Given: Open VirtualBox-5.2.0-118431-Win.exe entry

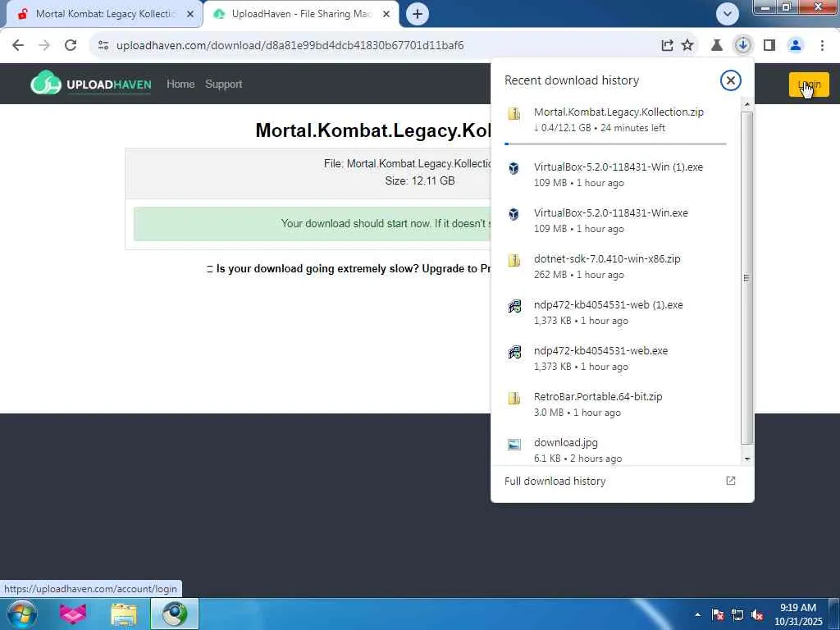Looking at the screenshot, I should [615, 221].
